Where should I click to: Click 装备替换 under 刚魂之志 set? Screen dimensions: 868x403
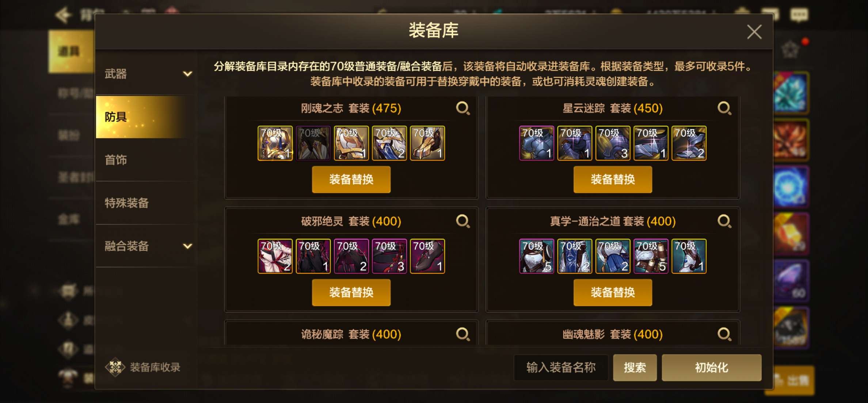351,180
